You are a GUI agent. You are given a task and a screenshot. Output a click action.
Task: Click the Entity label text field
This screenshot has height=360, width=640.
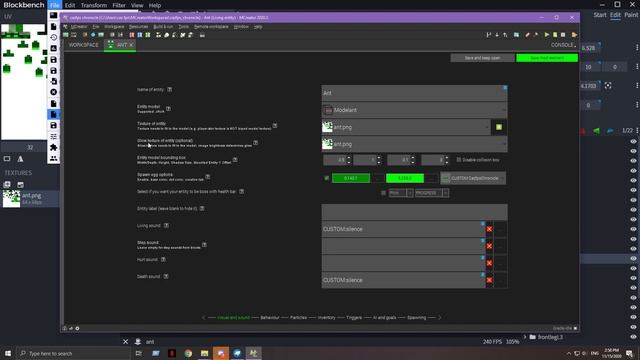tap(414, 212)
